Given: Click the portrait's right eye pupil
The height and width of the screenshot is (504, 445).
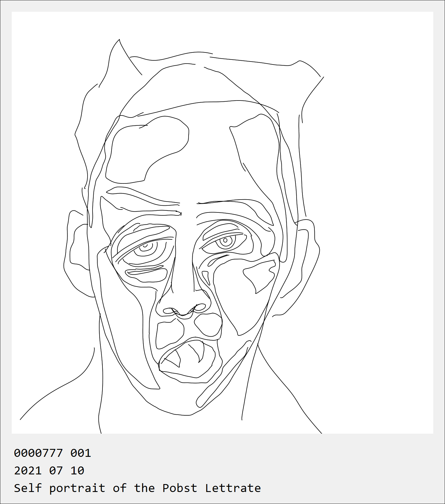Looking at the screenshot, I should coord(225,241).
